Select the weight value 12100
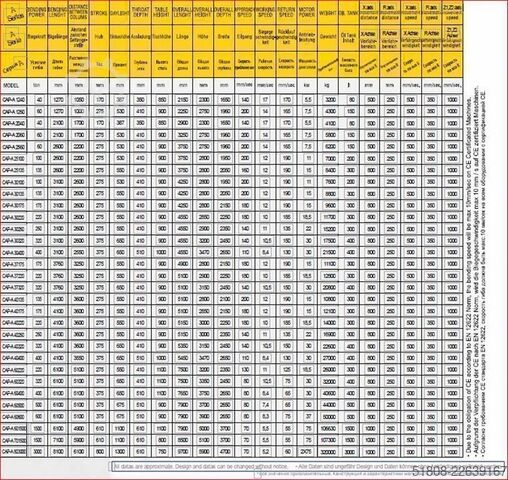The width and height of the screenshot is (508, 480). pos(330,311)
